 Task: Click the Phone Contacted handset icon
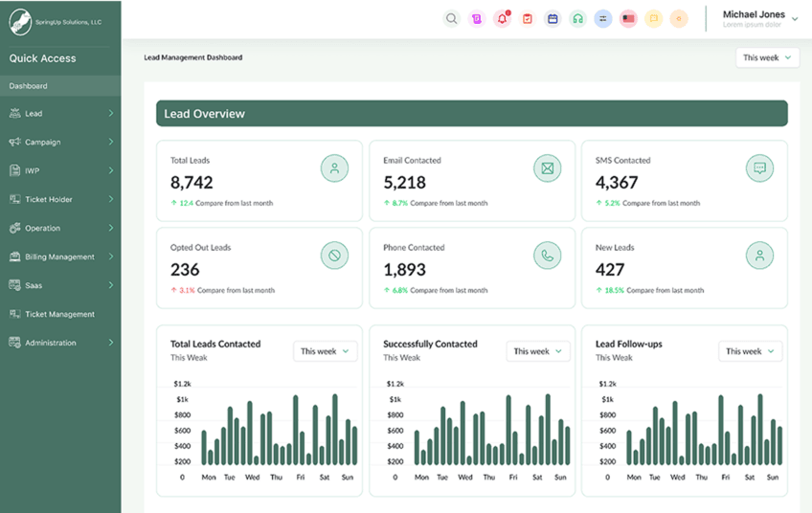pyautogui.click(x=547, y=255)
